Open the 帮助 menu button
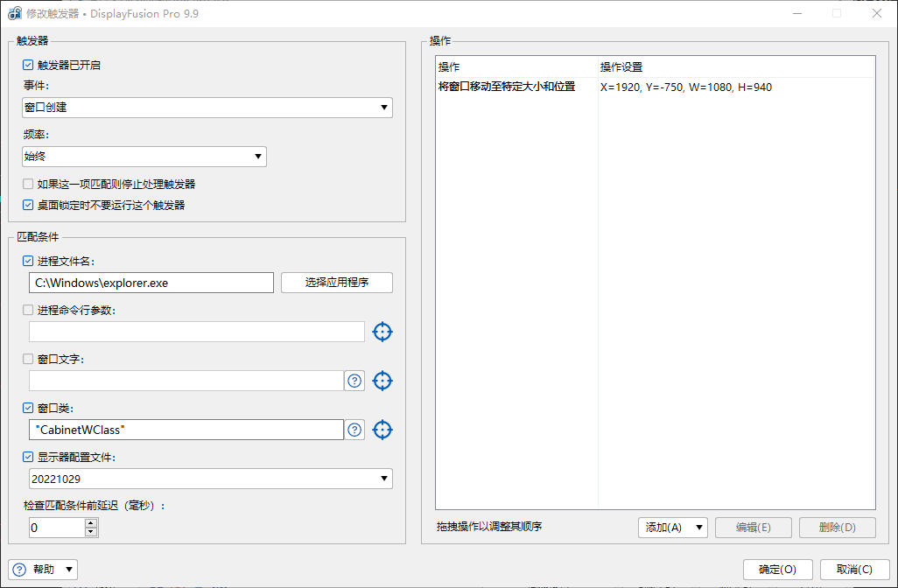This screenshot has width=898, height=588. [x=44, y=570]
